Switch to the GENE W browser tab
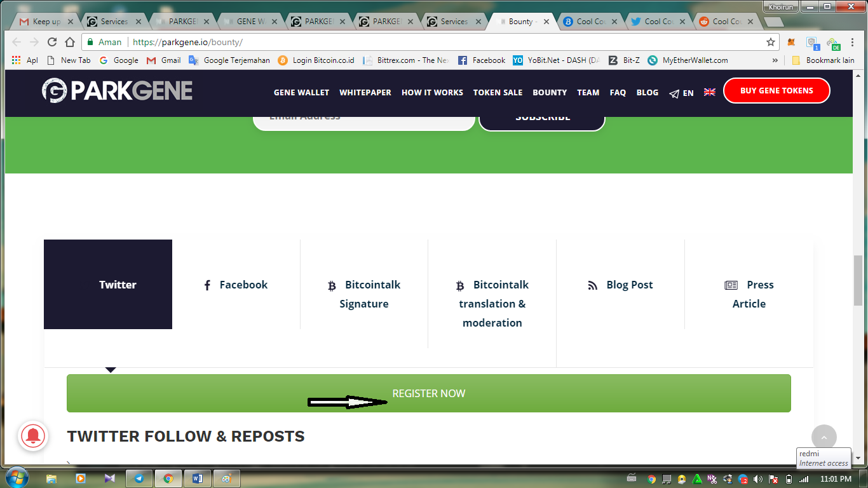This screenshot has height=488, width=868. click(x=250, y=22)
